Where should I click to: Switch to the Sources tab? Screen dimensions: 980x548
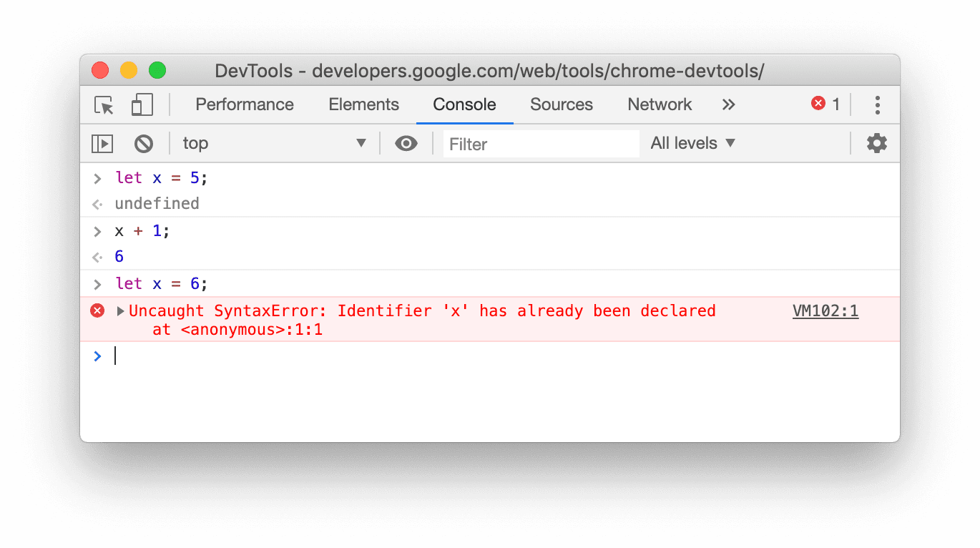click(561, 104)
